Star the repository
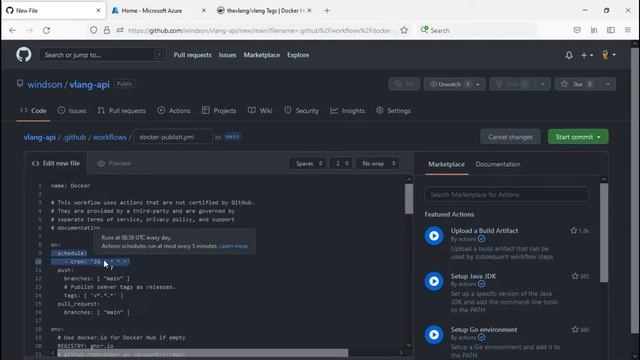The width and height of the screenshot is (640, 360). click(x=577, y=84)
